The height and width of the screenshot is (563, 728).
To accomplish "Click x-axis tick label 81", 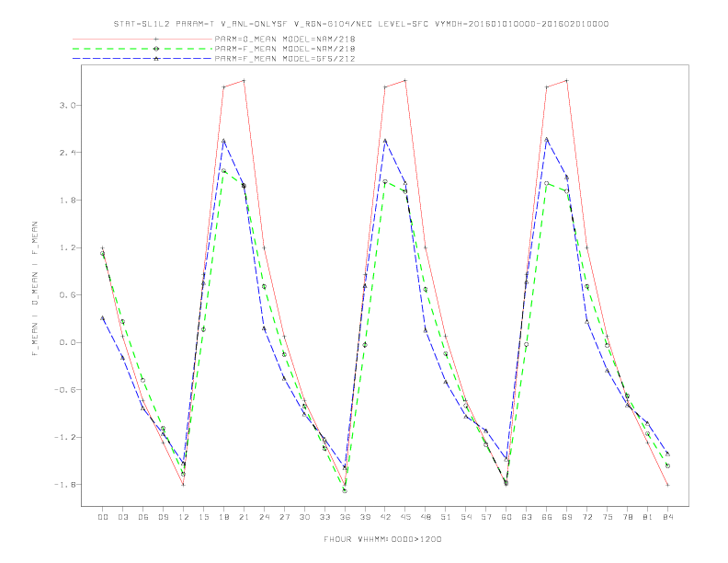I will [x=647, y=517].
